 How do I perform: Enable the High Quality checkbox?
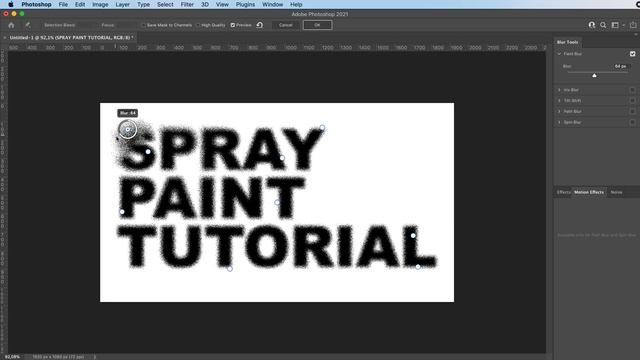click(x=198, y=25)
